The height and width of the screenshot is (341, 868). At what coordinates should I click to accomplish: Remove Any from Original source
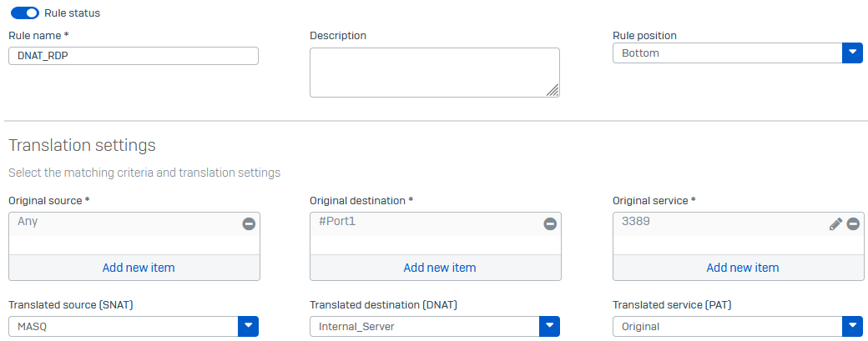[x=249, y=223]
